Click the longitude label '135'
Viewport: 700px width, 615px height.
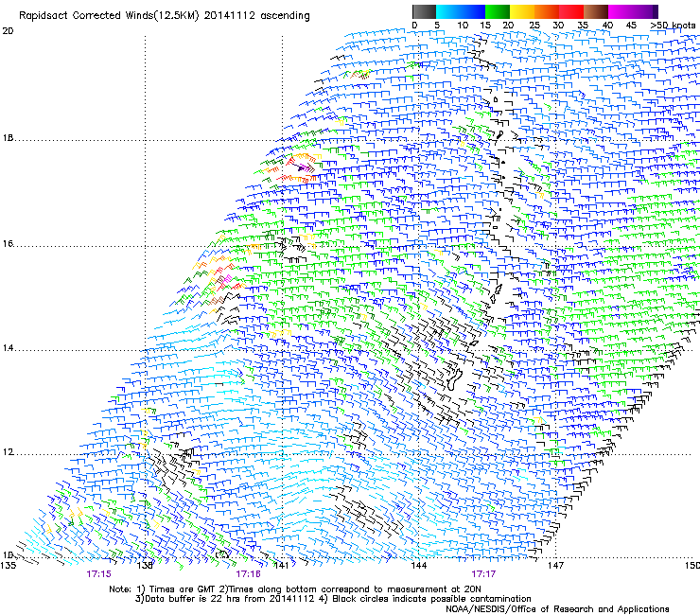tap(8, 566)
